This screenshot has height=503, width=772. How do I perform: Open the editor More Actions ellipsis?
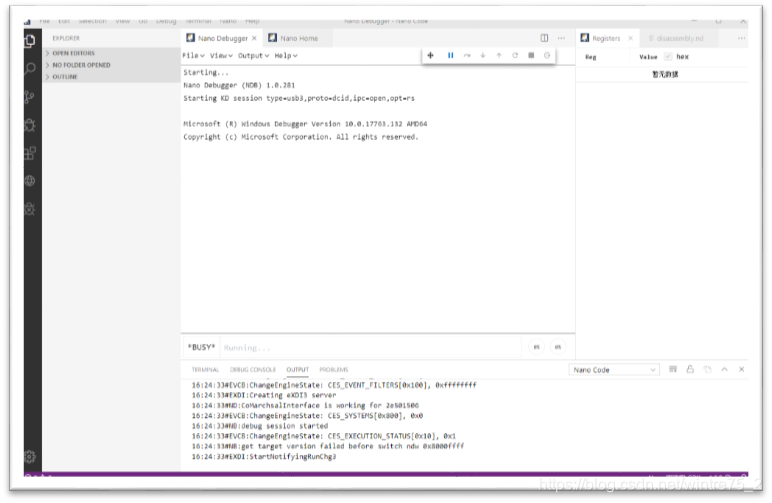(x=561, y=38)
